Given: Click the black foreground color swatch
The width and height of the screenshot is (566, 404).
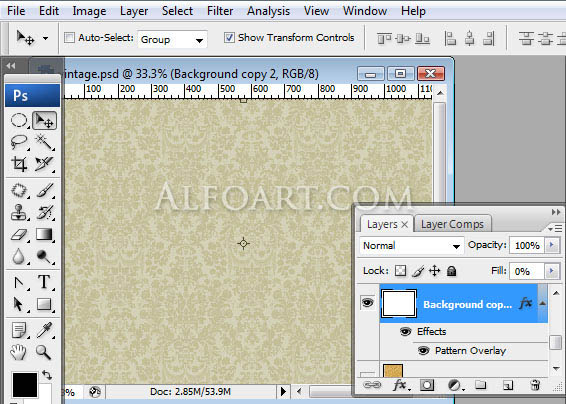Looking at the screenshot, I should click(25, 385).
